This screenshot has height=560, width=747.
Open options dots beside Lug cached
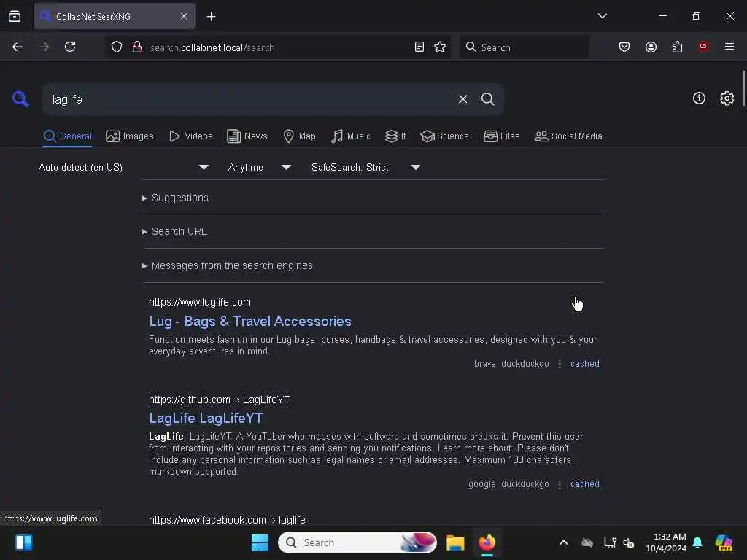560,364
